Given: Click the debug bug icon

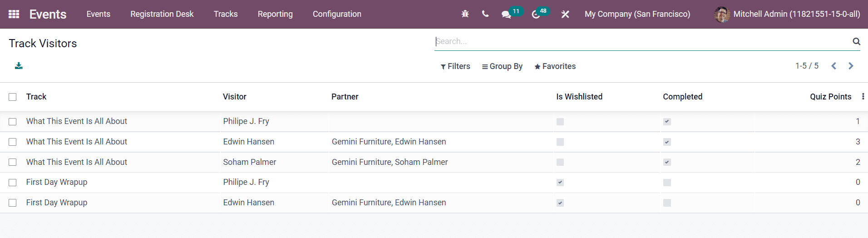Looking at the screenshot, I should click(x=465, y=14).
